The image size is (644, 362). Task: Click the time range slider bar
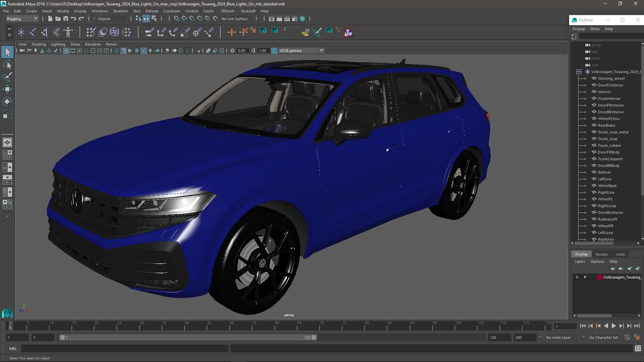pos(188,338)
